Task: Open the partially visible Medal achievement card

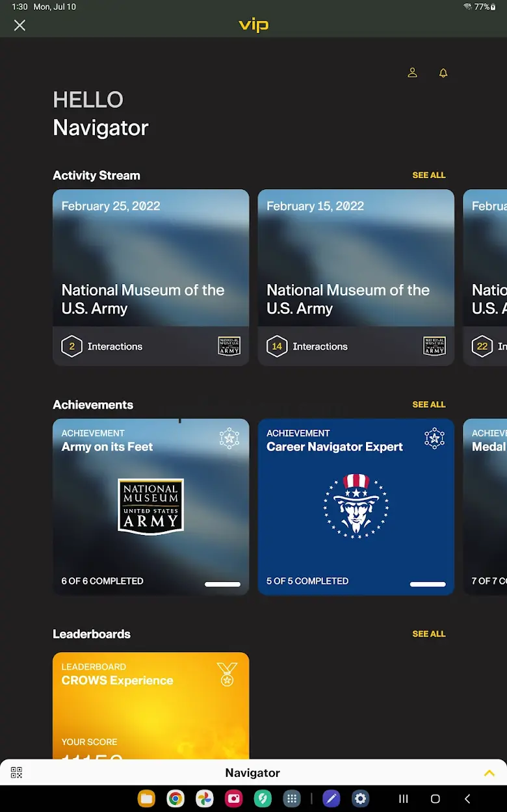Action: [x=485, y=507]
